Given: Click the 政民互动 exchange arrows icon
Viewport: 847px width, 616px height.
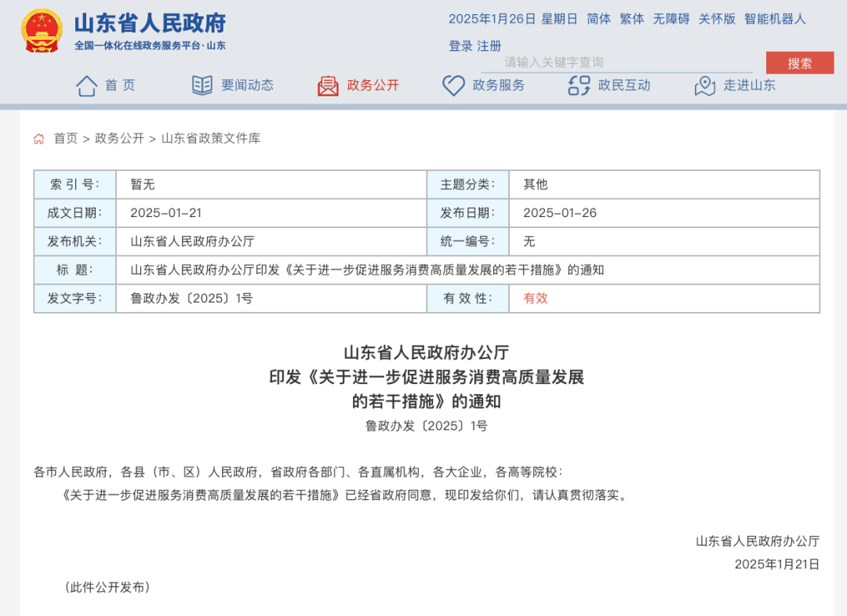Looking at the screenshot, I should [x=579, y=85].
